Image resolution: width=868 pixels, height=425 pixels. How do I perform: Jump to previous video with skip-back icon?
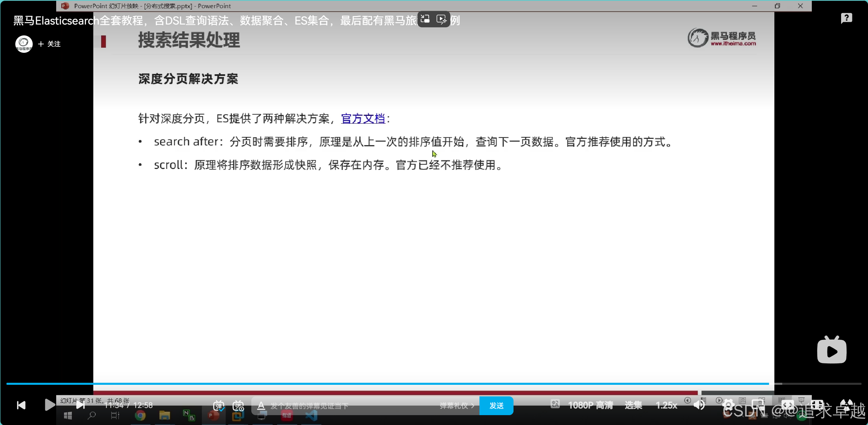21,405
